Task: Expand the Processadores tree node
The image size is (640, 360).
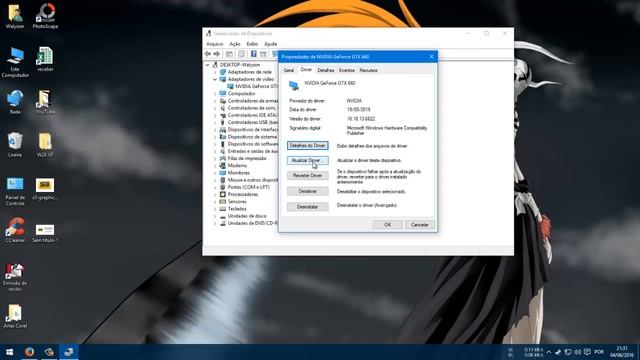Action: (215, 195)
